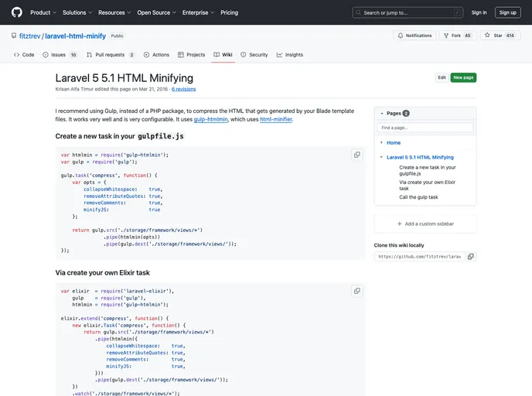The image size is (532, 396).
Task: Click the Code tab angle-brackets icon
Action: [16, 55]
